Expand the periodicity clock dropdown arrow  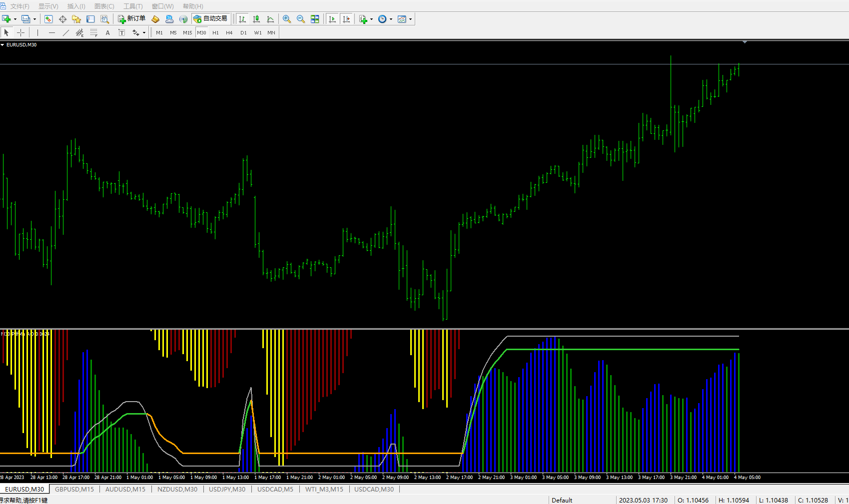[391, 19]
